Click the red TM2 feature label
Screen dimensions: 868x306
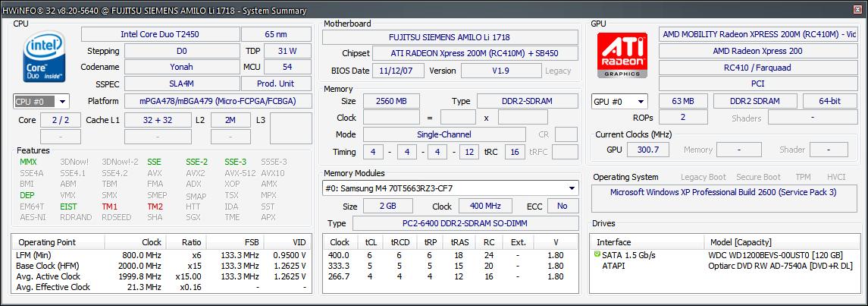point(155,207)
